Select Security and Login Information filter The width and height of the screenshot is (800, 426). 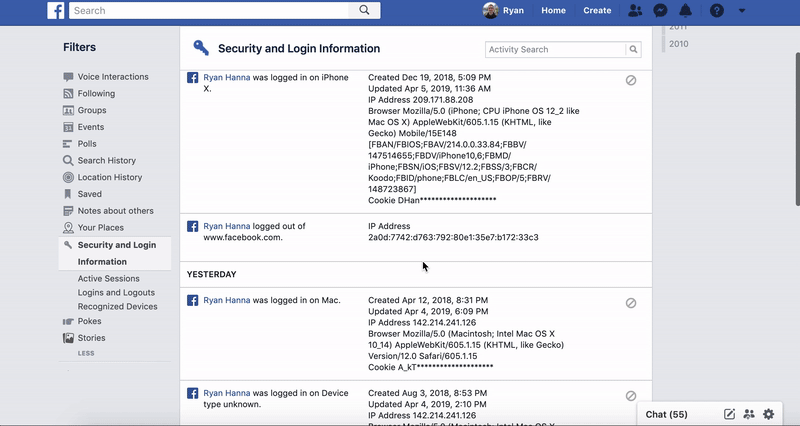tap(115, 253)
